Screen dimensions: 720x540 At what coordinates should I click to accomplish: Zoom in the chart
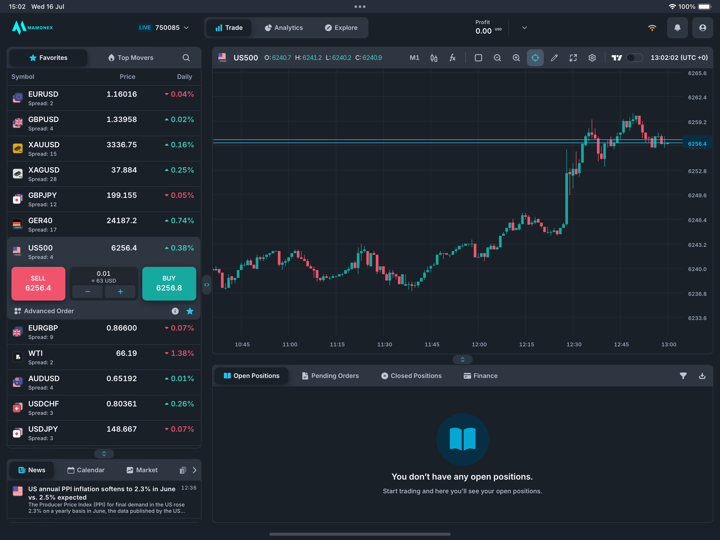point(516,58)
